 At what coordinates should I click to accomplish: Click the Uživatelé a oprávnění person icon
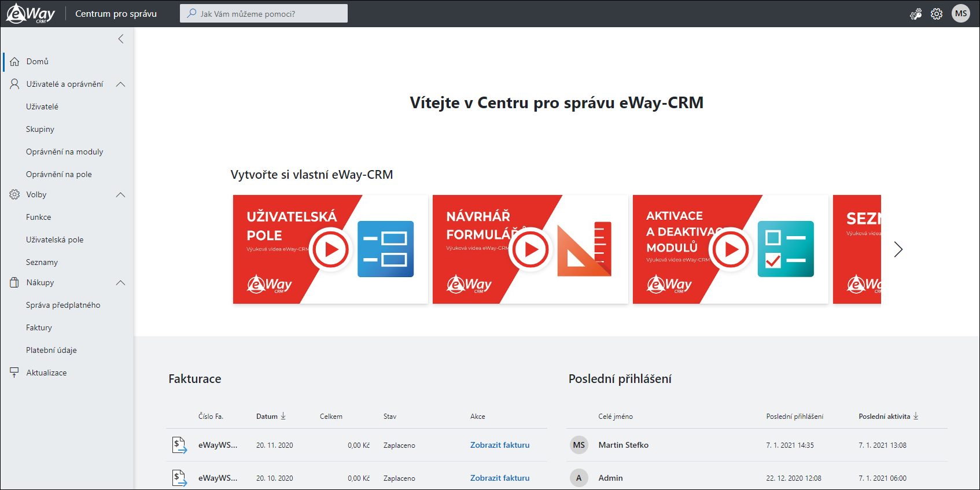[14, 84]
